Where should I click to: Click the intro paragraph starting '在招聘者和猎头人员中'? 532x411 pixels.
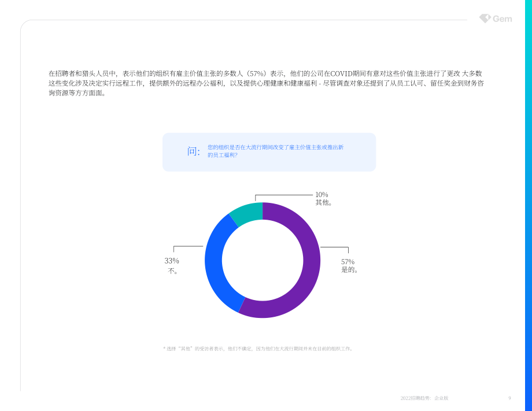tap(266, 83)
